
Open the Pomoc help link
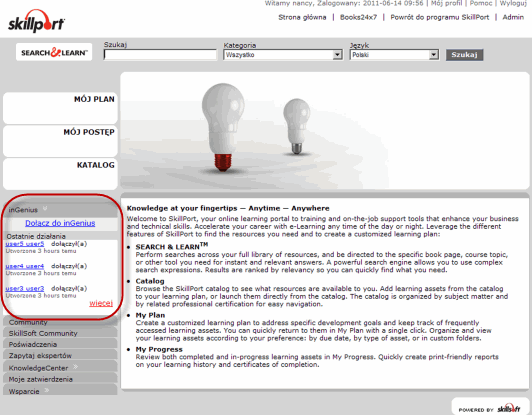pyautogui.click(x=481, y=3)
